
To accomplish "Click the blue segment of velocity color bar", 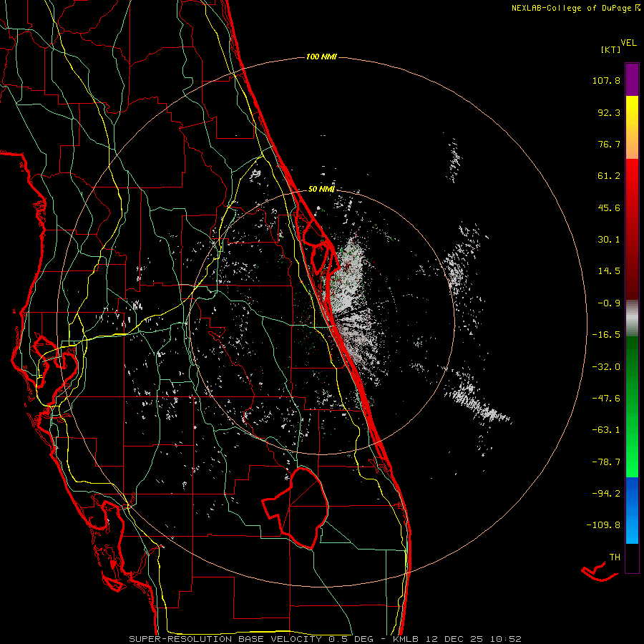I will point(632,510).
